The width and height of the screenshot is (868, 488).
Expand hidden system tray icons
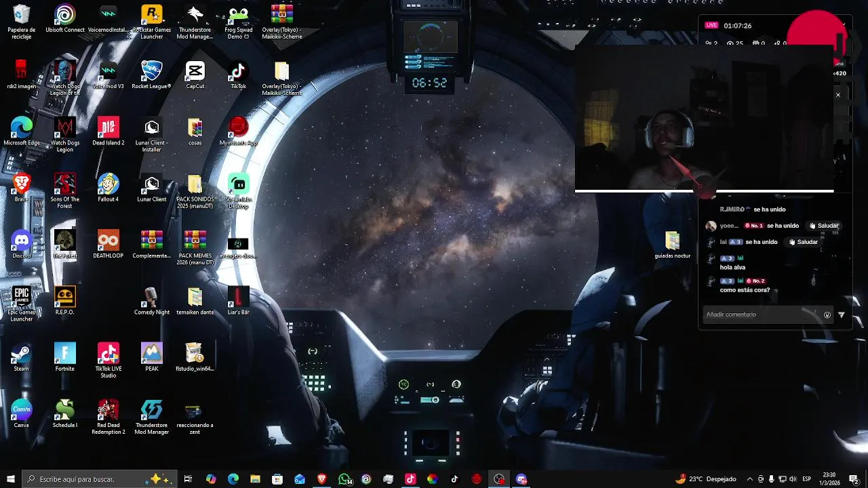click(749, 479)
